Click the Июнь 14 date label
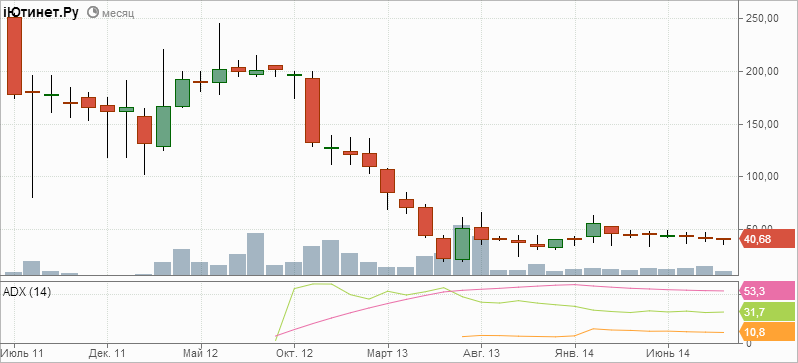 [x=668, y=352]
